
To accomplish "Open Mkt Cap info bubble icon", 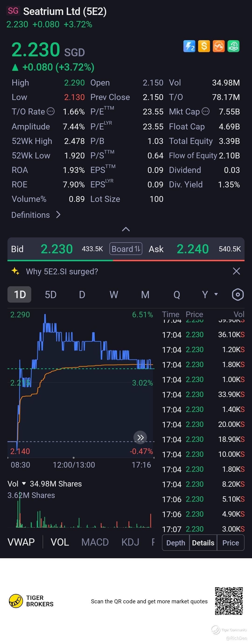I will pyautogui.click(x=206, y=111).
